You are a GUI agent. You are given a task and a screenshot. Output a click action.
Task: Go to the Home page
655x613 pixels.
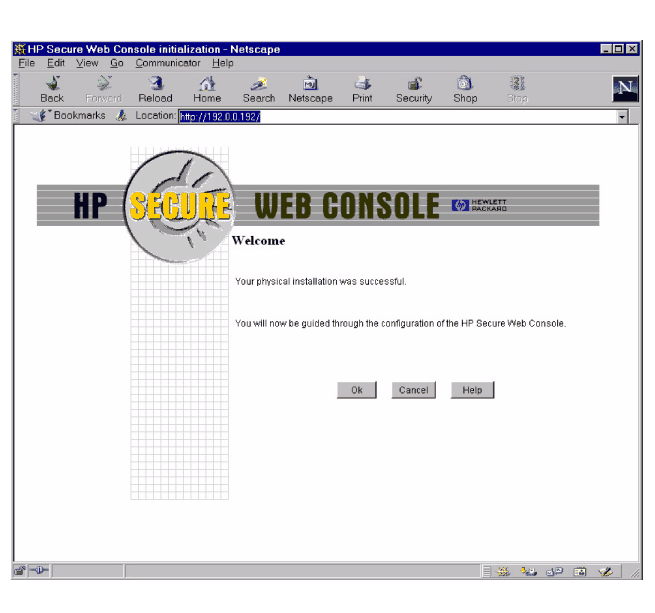(x=207, y=89)
